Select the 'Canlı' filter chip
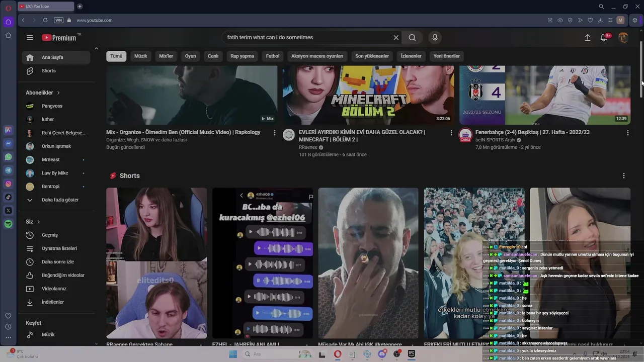 pyautogui.click(x=213, y=56)
